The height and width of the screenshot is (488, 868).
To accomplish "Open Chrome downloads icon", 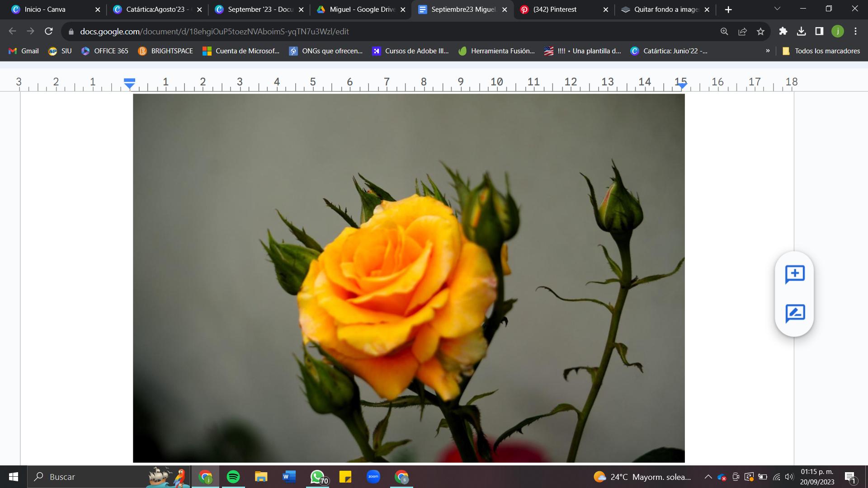I will (801, 31).
